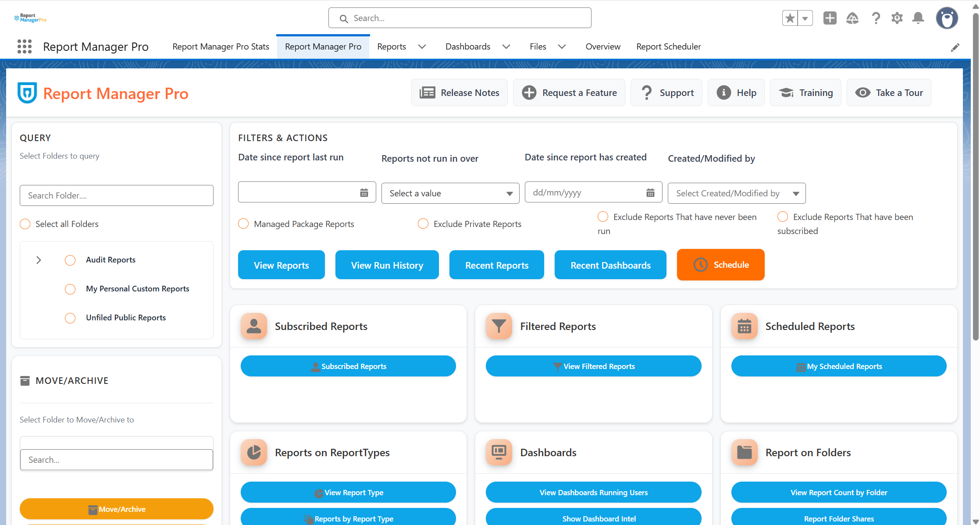Click the orange Move/Archive button
980x525 pixels.
click(117, 509)
